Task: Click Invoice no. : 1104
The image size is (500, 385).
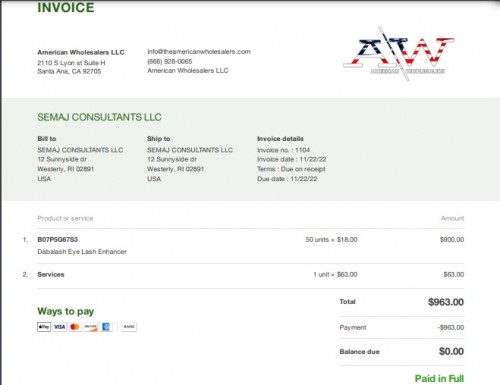Action: 283,150
